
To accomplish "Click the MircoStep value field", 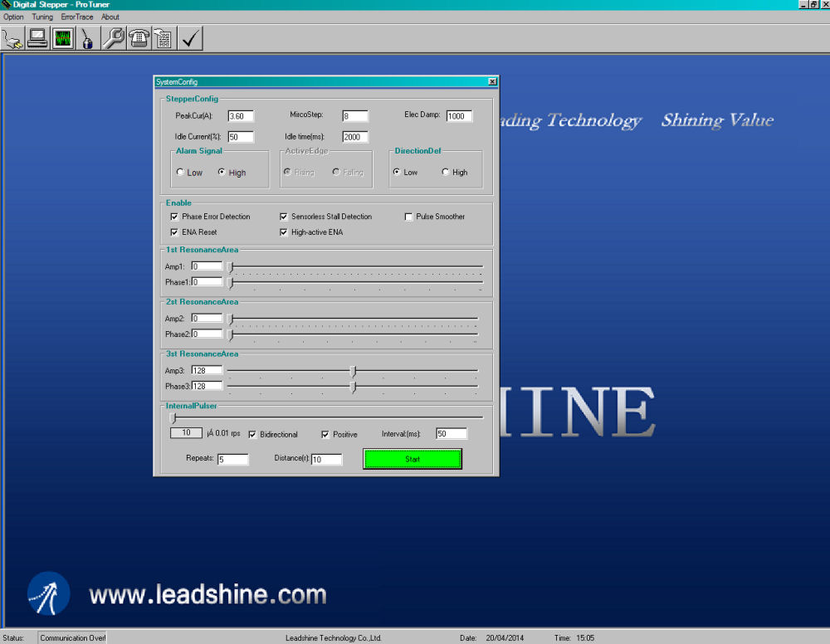I will (354, 116).
